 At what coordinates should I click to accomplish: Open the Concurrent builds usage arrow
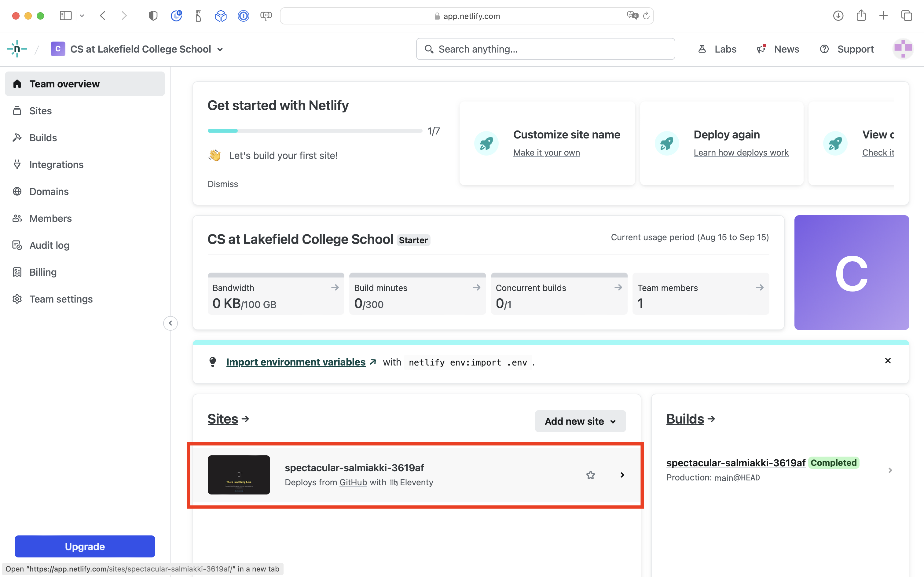tap(618, 287)
